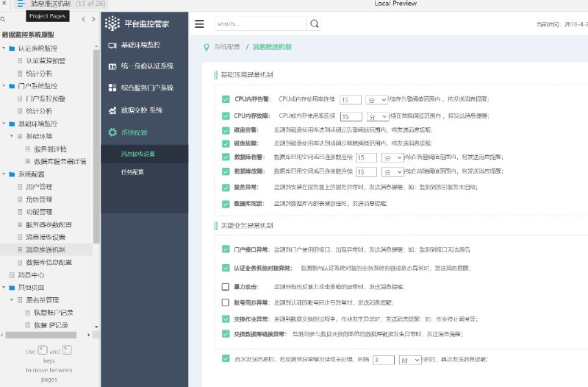Click the 数据库故障 duration input 15
Viewport: 588px width, 387px height.
pos(366,172)
